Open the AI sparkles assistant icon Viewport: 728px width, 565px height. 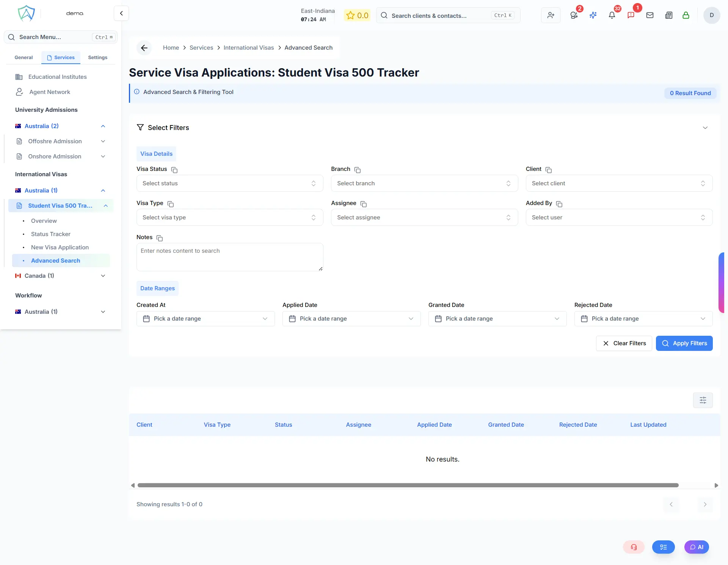[x=593, y=15]
